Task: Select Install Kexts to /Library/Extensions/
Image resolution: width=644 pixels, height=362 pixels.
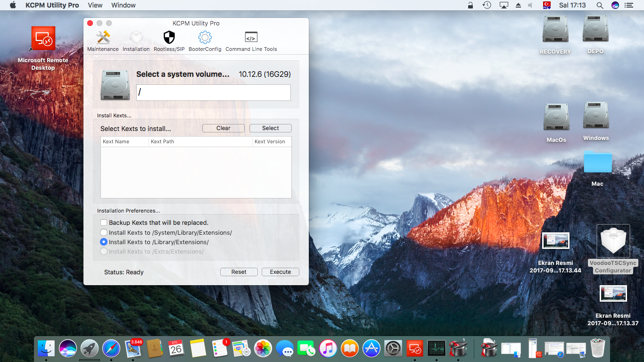Action: pos(104,242)
